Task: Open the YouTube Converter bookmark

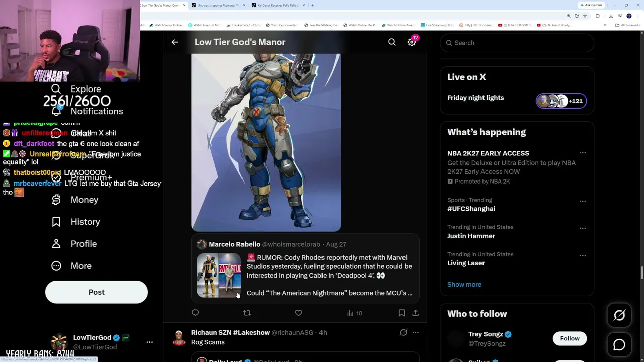Action: coord(282,25)
